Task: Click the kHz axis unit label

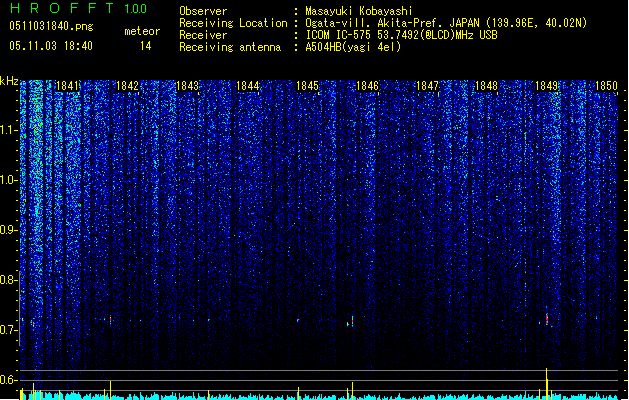Action: (9, 81)
